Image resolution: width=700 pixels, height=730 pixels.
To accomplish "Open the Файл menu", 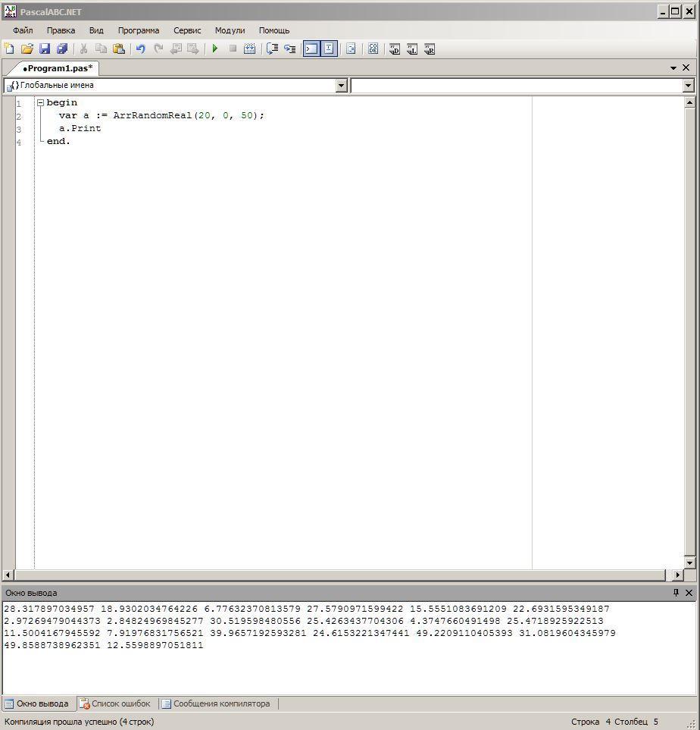I will [x=23, y=31].
